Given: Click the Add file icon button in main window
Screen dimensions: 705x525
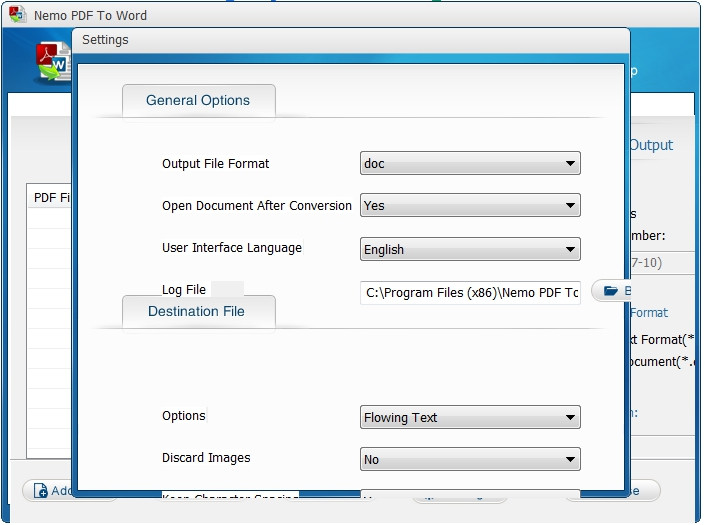Looking at the screenshot, I should (x=47, y=490).
